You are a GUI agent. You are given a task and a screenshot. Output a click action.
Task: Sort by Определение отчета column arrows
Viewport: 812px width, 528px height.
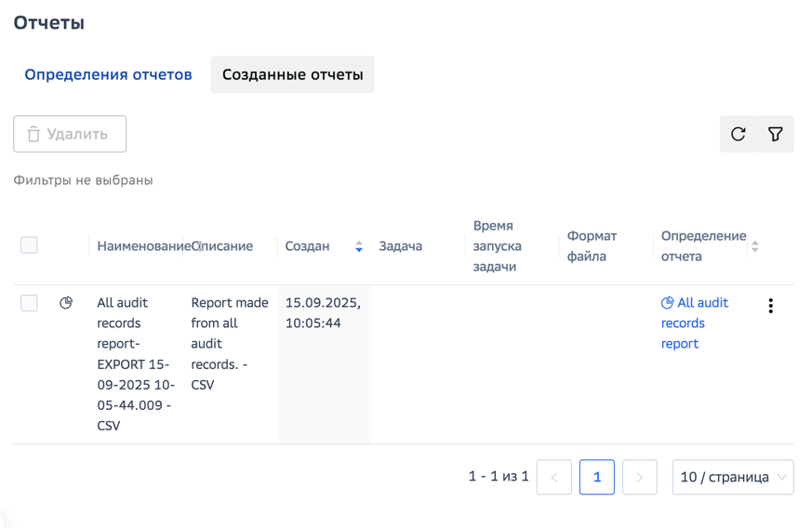[755, 246]
